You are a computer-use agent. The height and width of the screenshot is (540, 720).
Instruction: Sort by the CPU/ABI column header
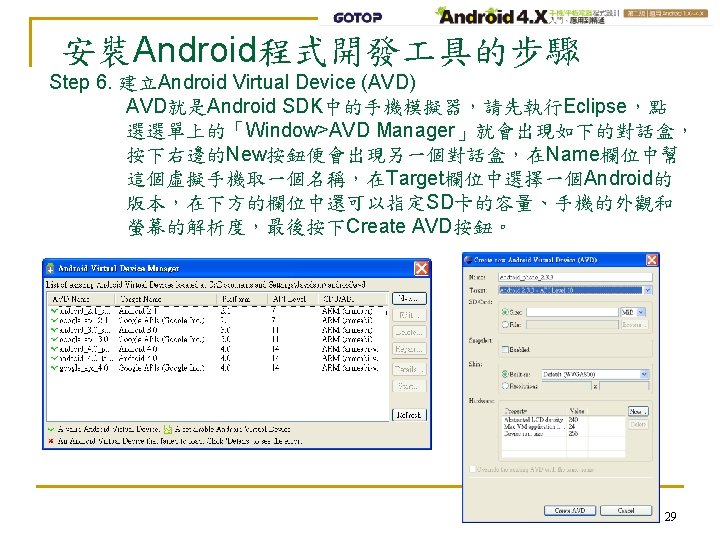coord(353,299)
